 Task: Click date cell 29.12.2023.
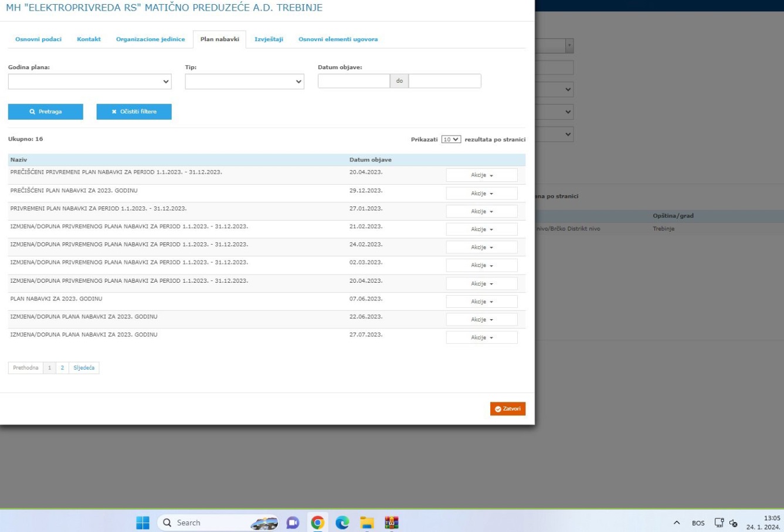tap(366, 191)
